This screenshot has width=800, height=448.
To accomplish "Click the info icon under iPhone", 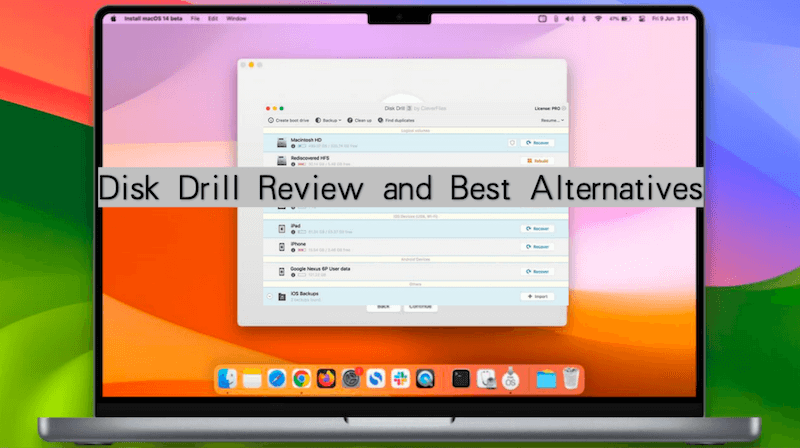I will click(293, 250).
